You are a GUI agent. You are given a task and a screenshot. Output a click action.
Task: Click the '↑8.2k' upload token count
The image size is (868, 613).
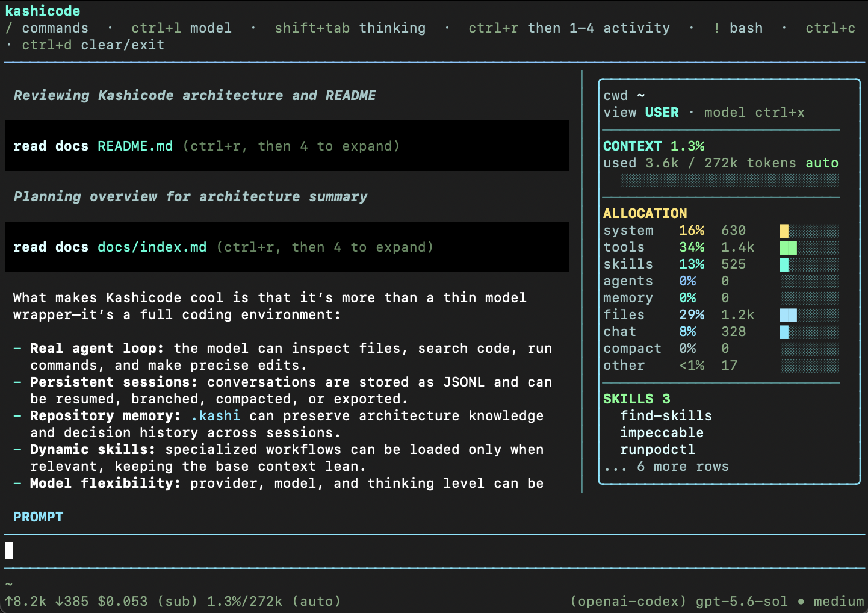[x=25, y=601]
